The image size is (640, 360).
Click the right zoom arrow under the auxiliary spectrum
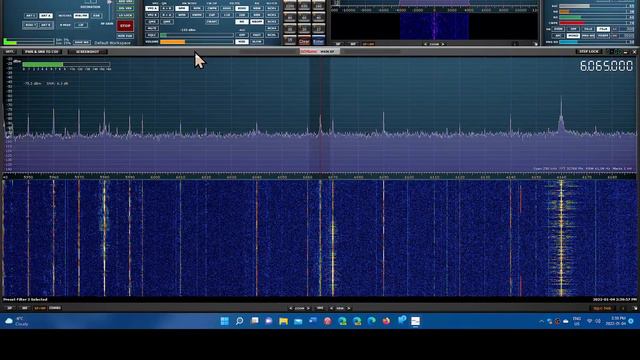coord(443,44)
